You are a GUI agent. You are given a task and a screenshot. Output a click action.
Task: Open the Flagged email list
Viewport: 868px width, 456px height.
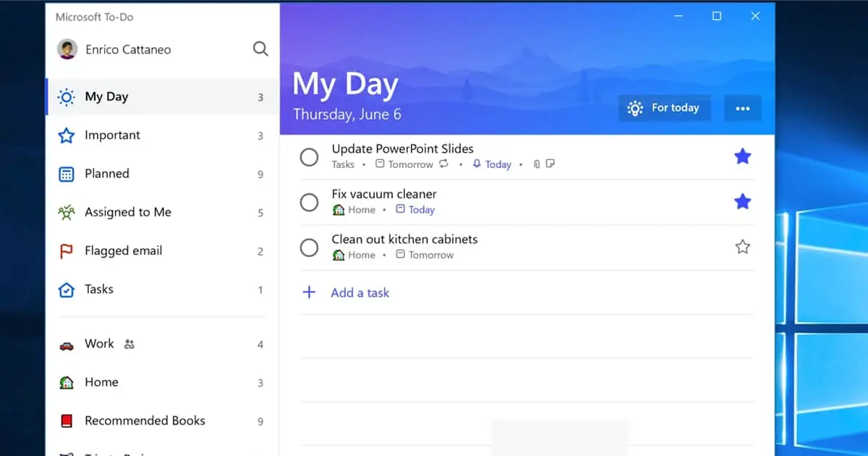(163, 251)
